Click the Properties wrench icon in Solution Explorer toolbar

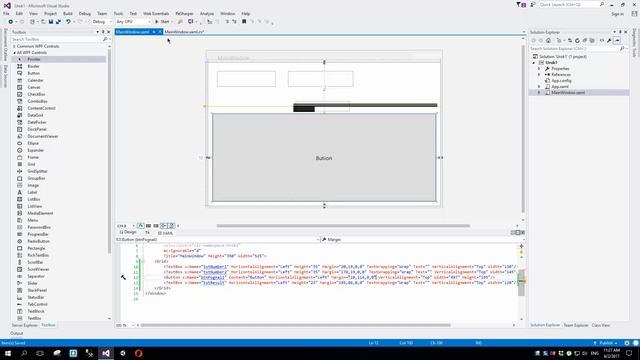(x=609, y=40)
